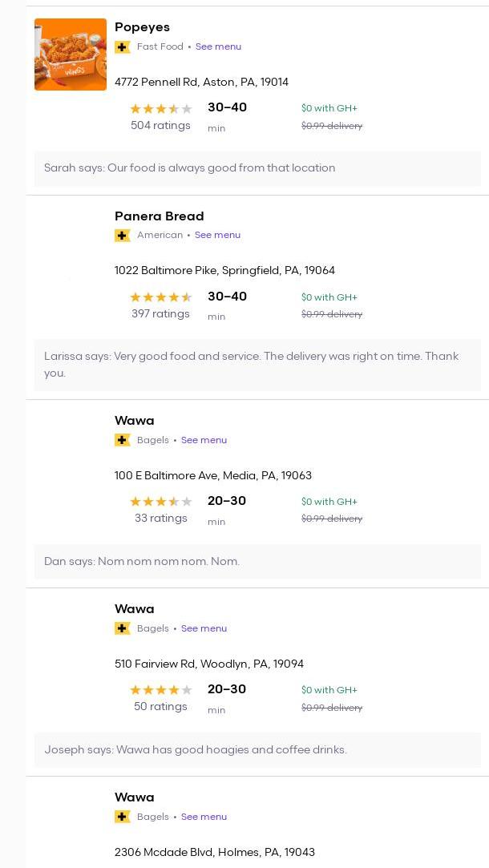Click the Grubhub+ badge under Panera Bread

(x=123, y=236)
